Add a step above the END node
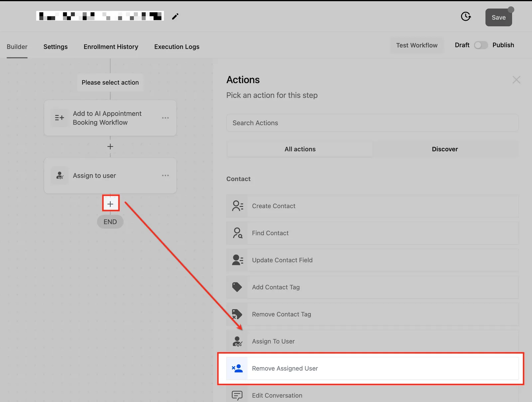 tap(110, 204)
